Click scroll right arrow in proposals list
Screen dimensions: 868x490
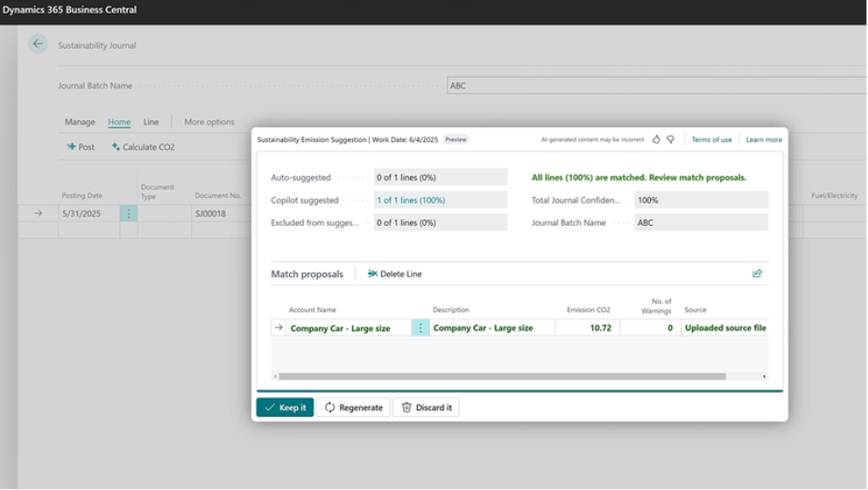764,377
